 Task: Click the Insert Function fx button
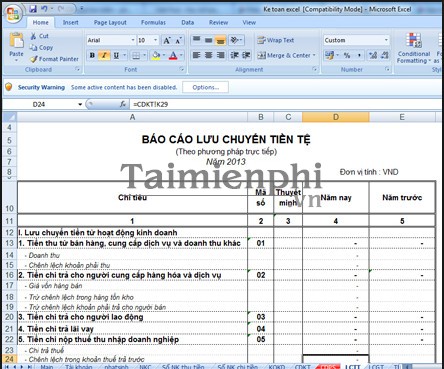(122, 104)
